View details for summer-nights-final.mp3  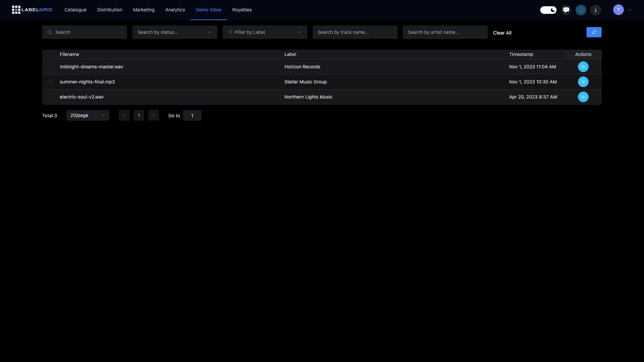point(583,82)
